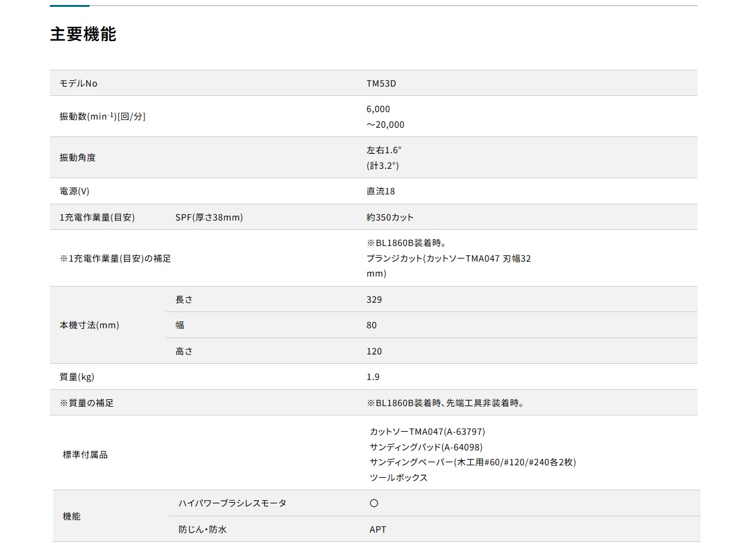The image size is (743, 560).
Task: Click the 主要機能 section heading
Action: pyautogui.click(x=83, y=34)
